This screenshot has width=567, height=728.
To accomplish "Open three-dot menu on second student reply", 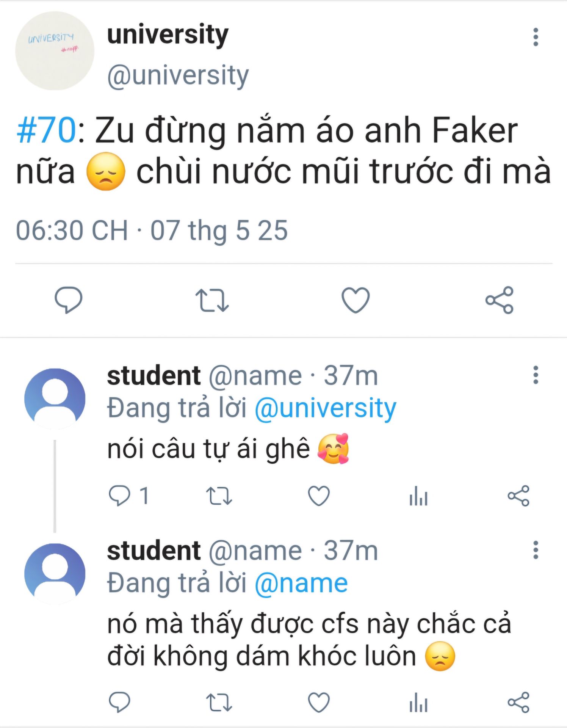I will point(536,550).
